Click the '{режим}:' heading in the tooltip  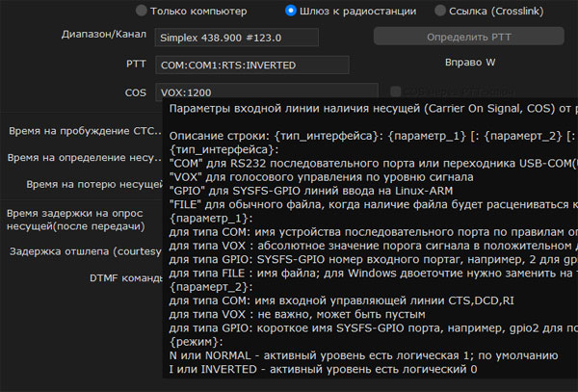(x=197, y=342)
